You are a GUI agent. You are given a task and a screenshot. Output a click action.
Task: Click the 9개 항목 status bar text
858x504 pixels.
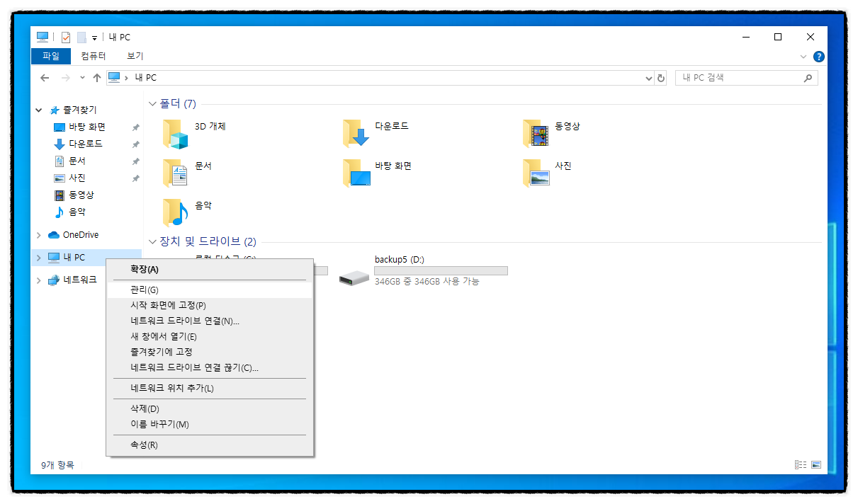pos(57,465)
